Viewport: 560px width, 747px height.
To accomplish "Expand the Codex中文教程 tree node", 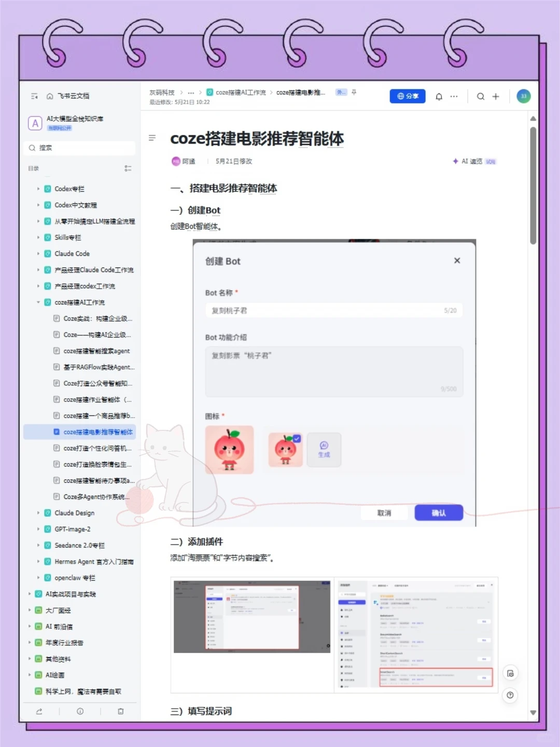I will (38, 205).
